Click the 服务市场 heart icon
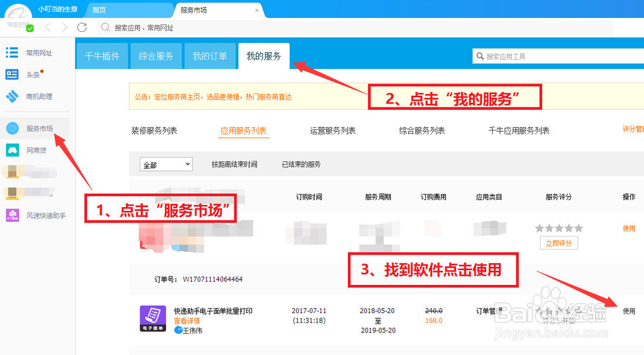This screenshot has height=355, width=644. click(x=12, y=129)
